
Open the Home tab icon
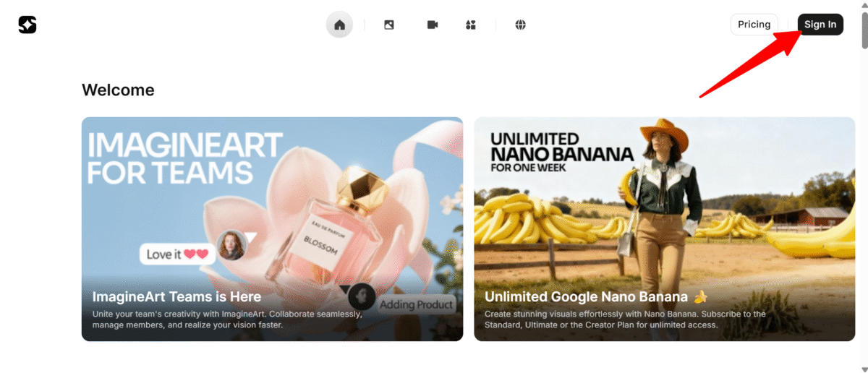coord(339,25)
